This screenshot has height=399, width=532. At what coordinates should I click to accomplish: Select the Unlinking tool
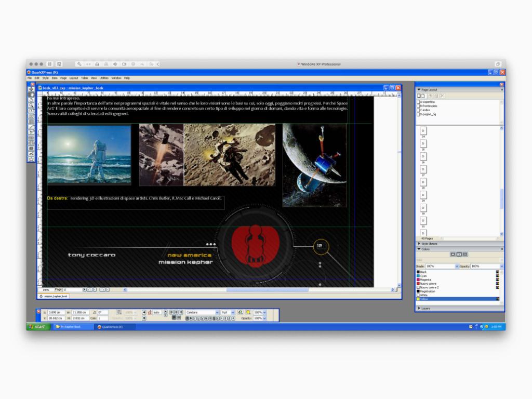pyautogui.click(x=31, y=143)
